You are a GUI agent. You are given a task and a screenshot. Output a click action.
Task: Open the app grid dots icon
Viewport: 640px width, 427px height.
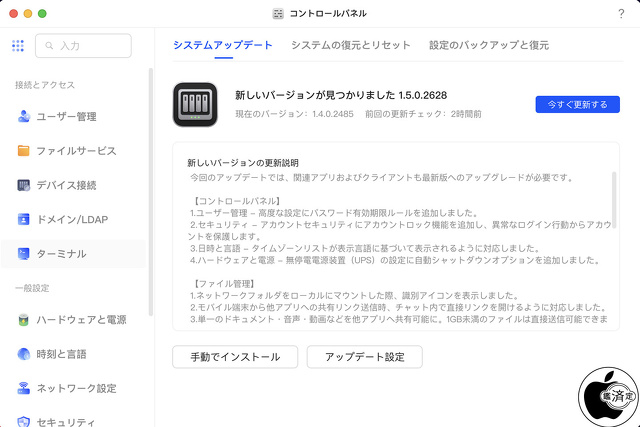(18, 46)
